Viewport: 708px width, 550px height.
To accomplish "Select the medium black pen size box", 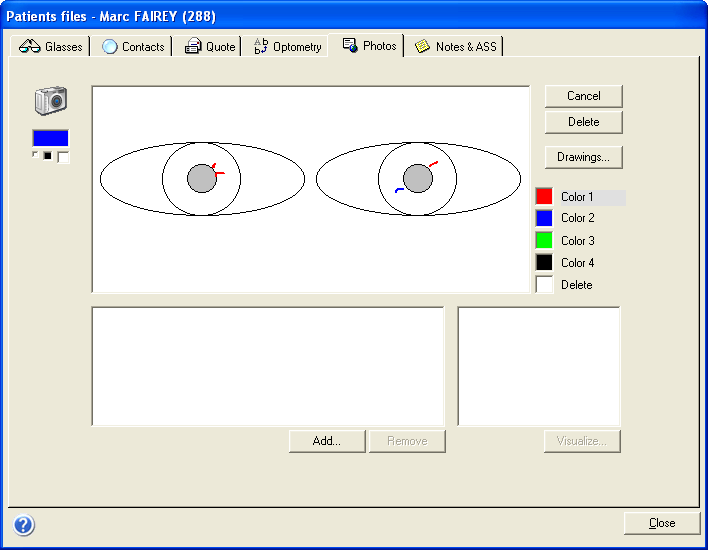I will coord(47,155).
